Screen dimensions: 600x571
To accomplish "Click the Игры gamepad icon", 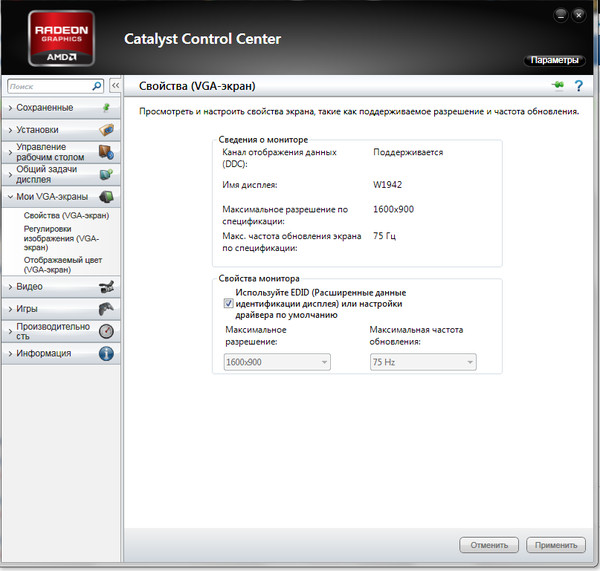I will [x=106, y=309].
